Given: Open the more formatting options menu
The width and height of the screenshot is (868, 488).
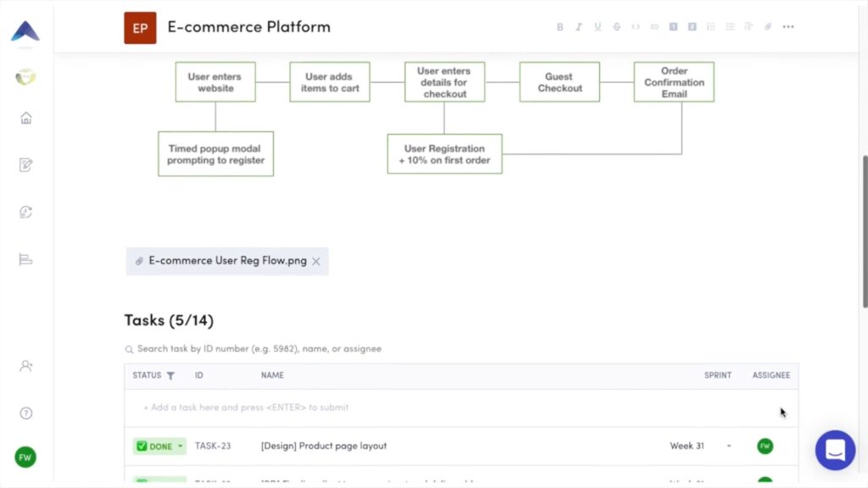Looking at the screenshot, I should [788, 26].
